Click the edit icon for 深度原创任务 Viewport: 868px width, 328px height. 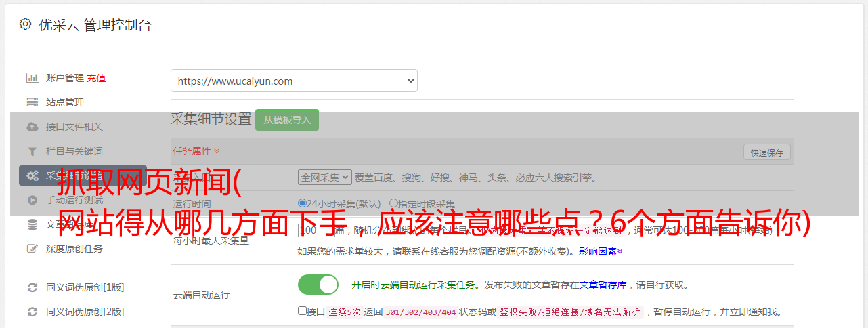point(32,249)
